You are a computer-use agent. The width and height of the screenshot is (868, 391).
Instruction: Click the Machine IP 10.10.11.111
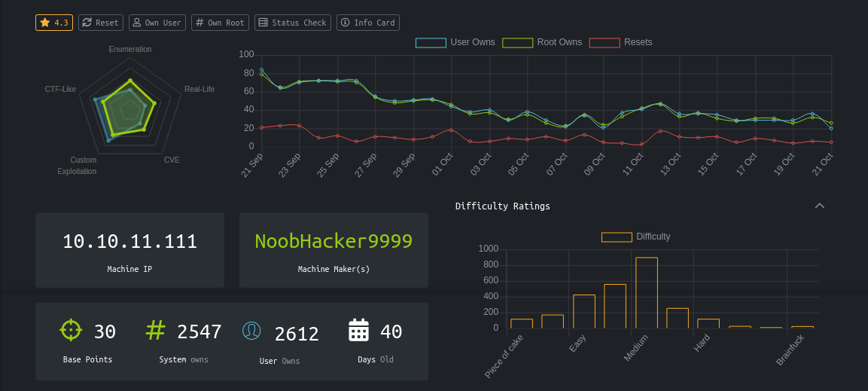(x=129, y=242)
